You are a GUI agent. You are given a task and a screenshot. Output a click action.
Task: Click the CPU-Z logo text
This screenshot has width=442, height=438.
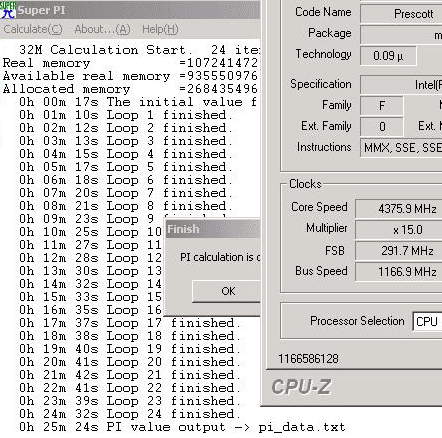coord(301,387)
